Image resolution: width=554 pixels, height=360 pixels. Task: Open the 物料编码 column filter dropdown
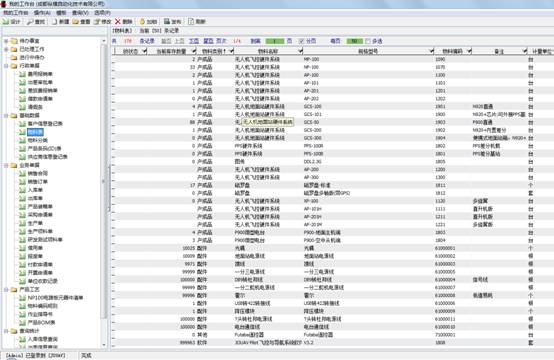coord(469,51)
